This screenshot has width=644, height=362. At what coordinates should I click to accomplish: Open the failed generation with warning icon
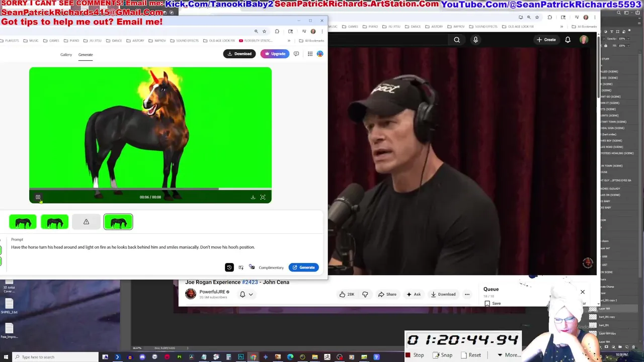[x=86, y=222]
